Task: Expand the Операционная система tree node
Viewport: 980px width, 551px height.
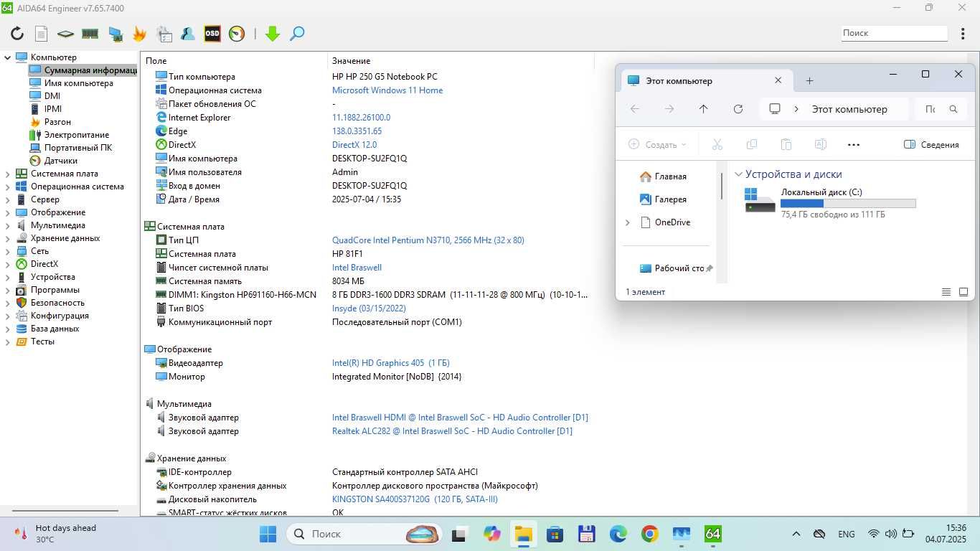Action: point(8,187)
